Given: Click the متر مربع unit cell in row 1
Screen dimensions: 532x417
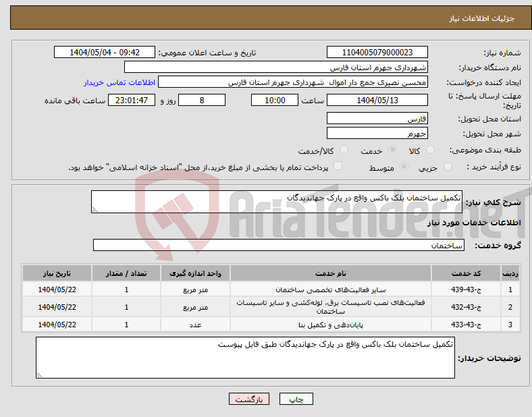Looking at the screenshot, I should tap(195, 289).
